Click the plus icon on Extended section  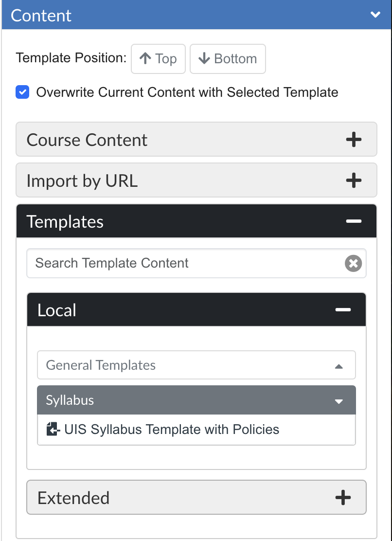click(x=343, y=498)
